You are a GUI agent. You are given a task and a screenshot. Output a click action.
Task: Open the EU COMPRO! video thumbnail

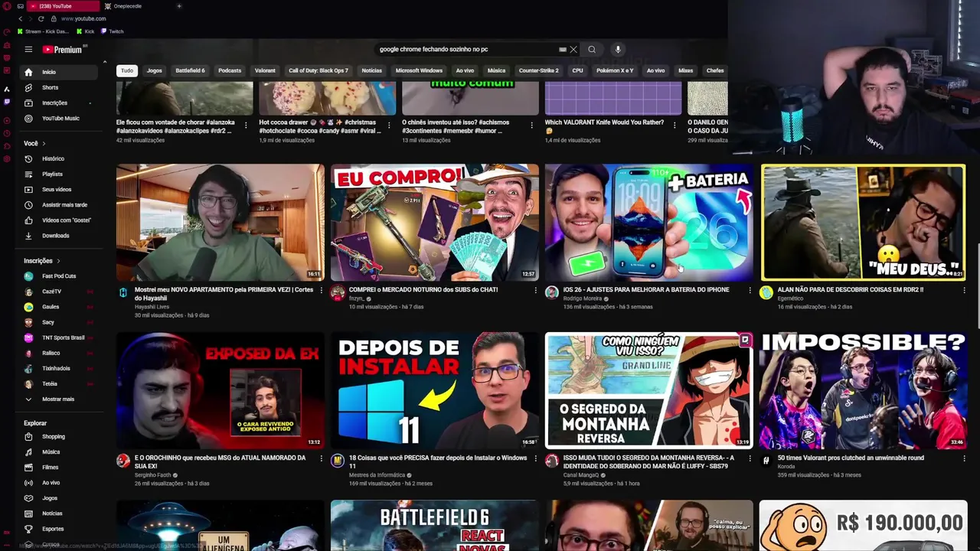435,222
